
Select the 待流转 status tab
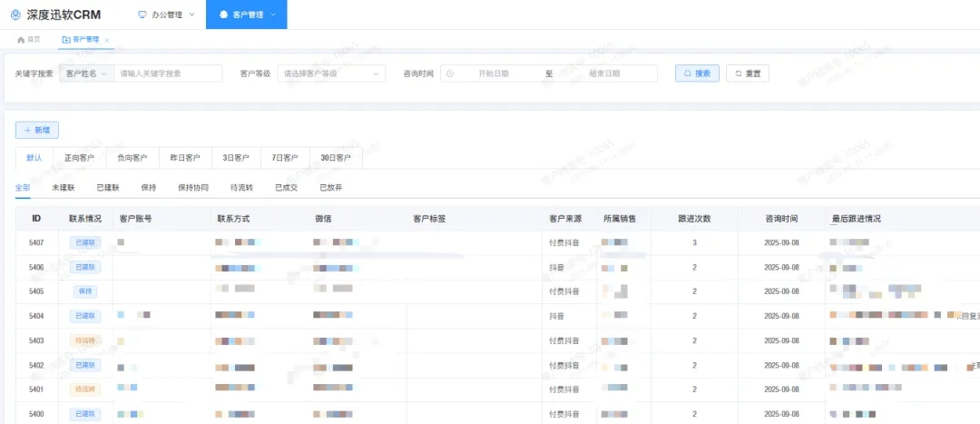click(x=241, y=188)
